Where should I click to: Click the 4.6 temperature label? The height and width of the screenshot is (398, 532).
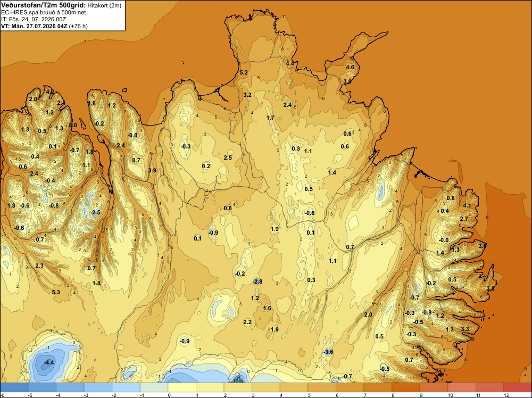pos(350,67)
